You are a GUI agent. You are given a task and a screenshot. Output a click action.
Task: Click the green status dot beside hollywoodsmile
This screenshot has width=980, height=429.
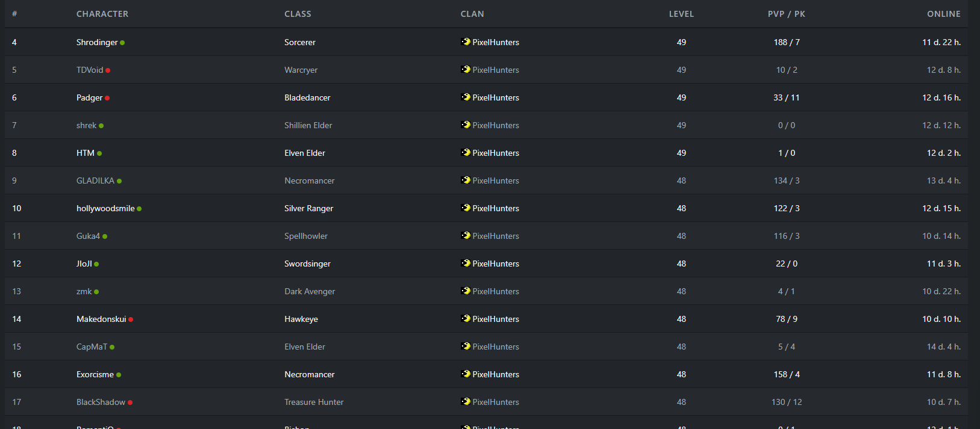[x=139, y=209]
